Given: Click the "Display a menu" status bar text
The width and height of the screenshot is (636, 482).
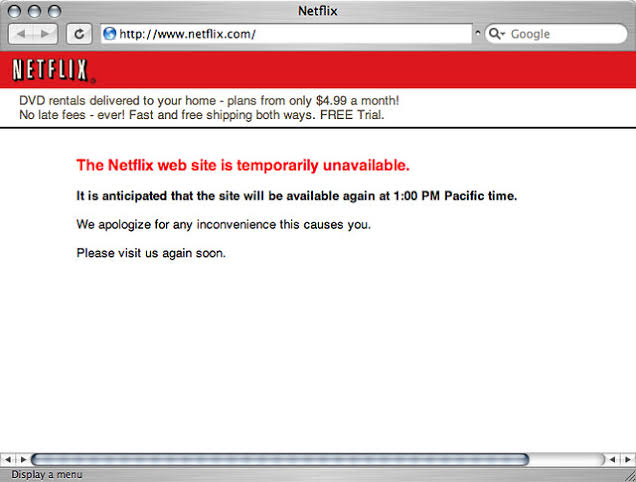Looking at the screenshot, I should click(47, 474).
